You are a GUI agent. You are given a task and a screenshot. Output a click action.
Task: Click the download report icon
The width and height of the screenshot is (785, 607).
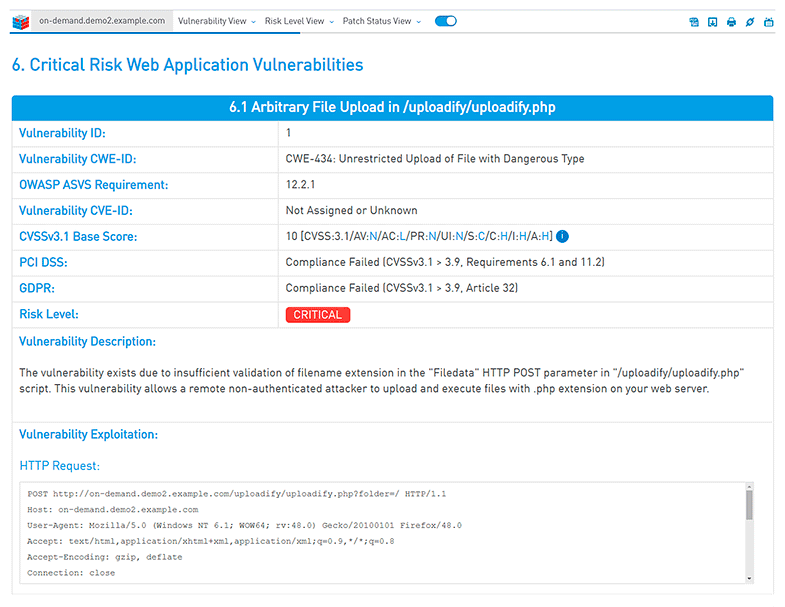pos(712,22)
